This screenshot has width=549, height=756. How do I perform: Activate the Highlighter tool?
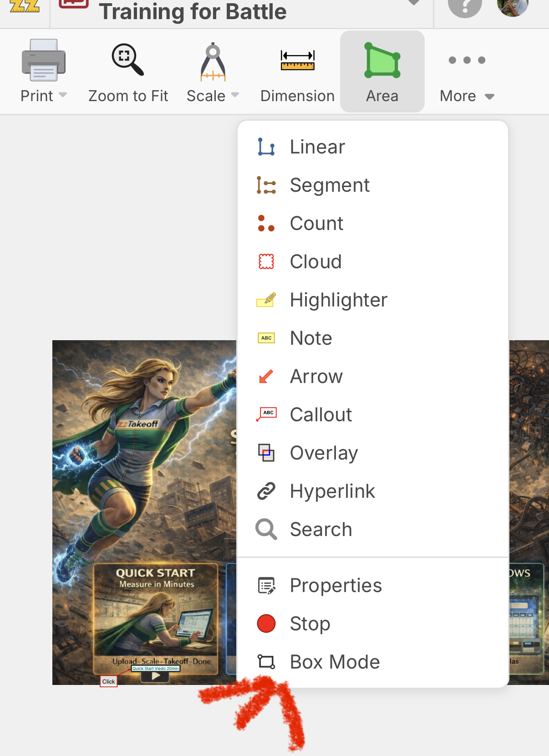click(x=338, y=300)
